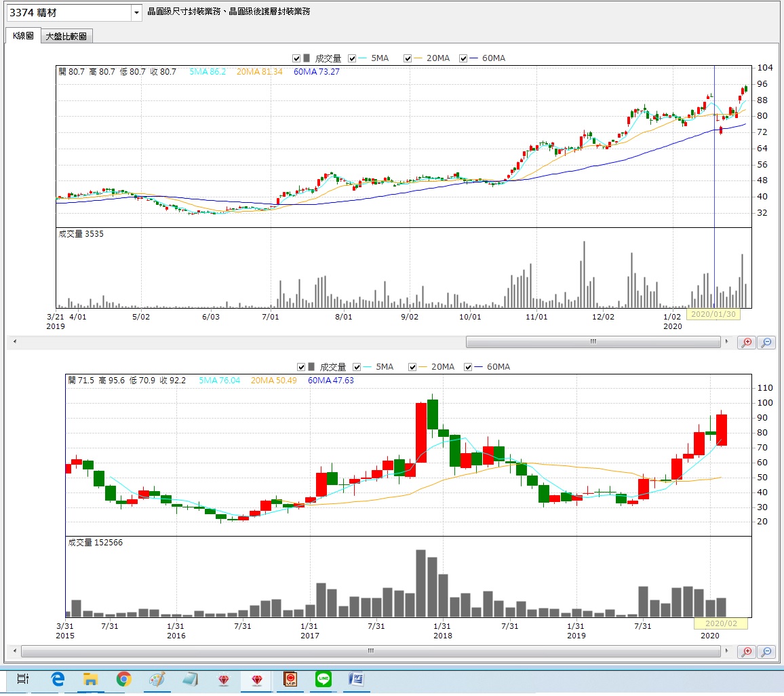Viewport: 784px width, 696px height.
Task: Click the upper chart horizontal scrollbar thumb
Action: click(x=592, y=342)
